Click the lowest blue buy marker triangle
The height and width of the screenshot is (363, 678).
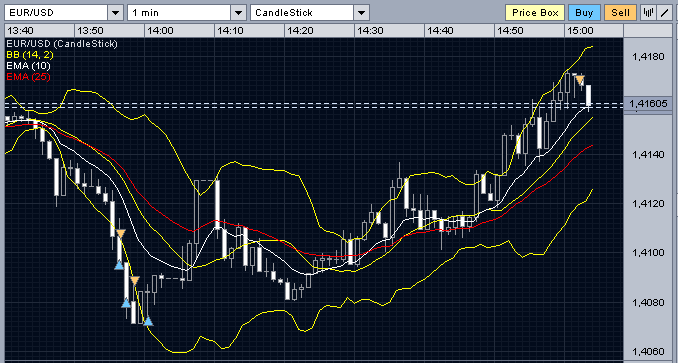click(148, 321)
